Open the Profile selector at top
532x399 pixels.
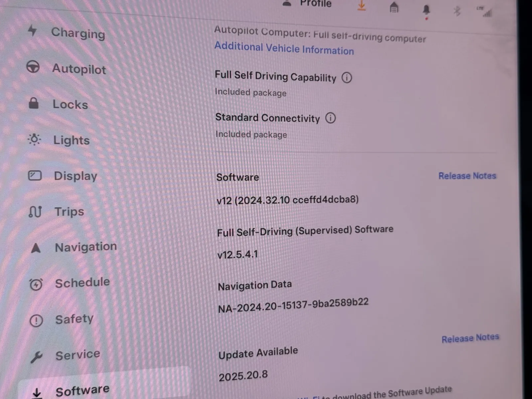coord(307,3)
